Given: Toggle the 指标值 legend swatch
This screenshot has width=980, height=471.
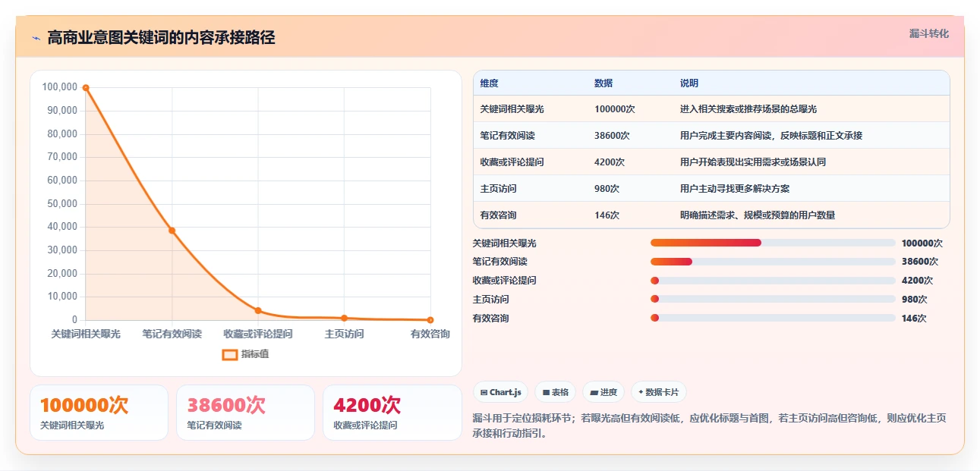Looking at the screenshot, I should (230, 354).
